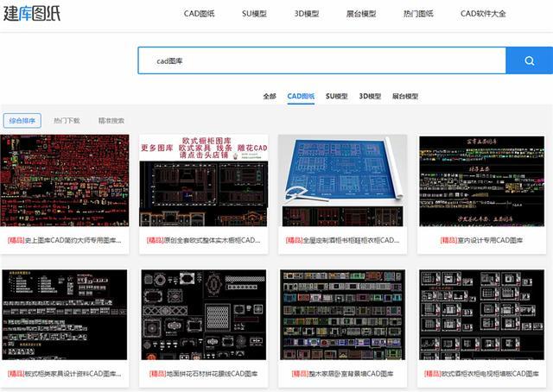Click title link 全屋定制酒柜书柜鞋柜衣柜CAD
The image size is (553, 392).
342,240
